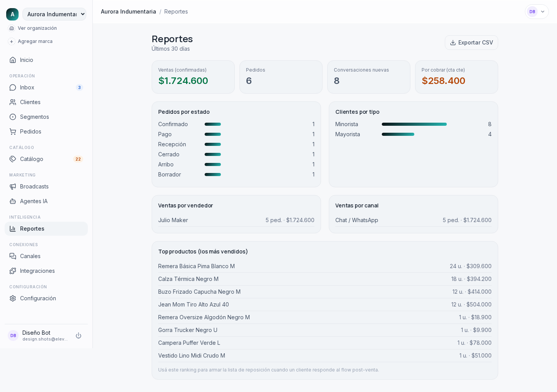557x392 pixels.
Task: Go to Inicio in the sidebar
Action: pyautogui.click(x=46, y=60)
